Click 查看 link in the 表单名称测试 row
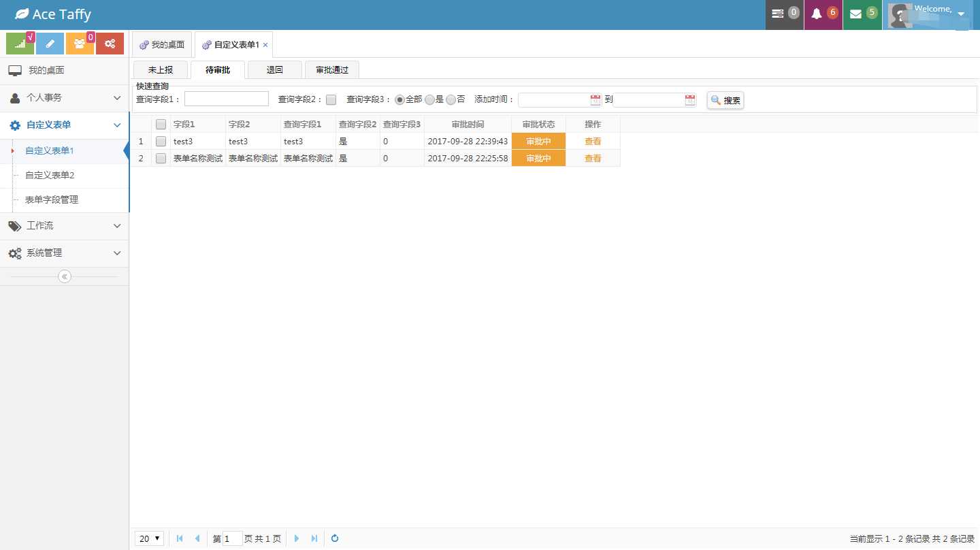 coord(593,158)
